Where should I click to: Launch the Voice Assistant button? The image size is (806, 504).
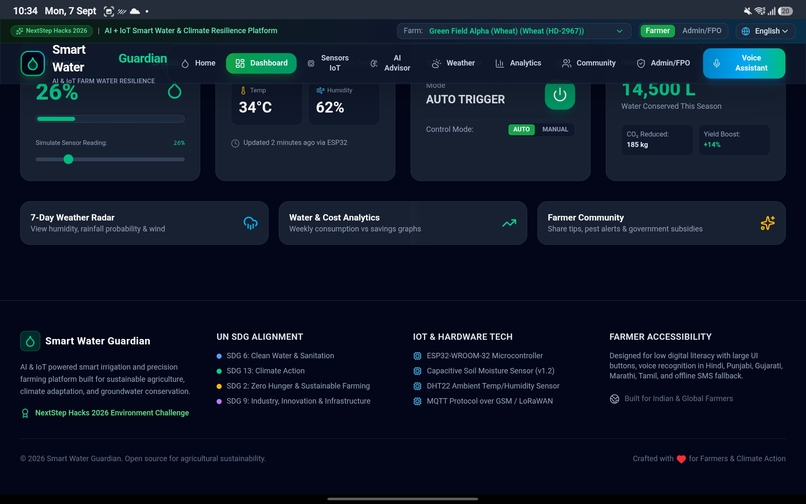[744, 63]
